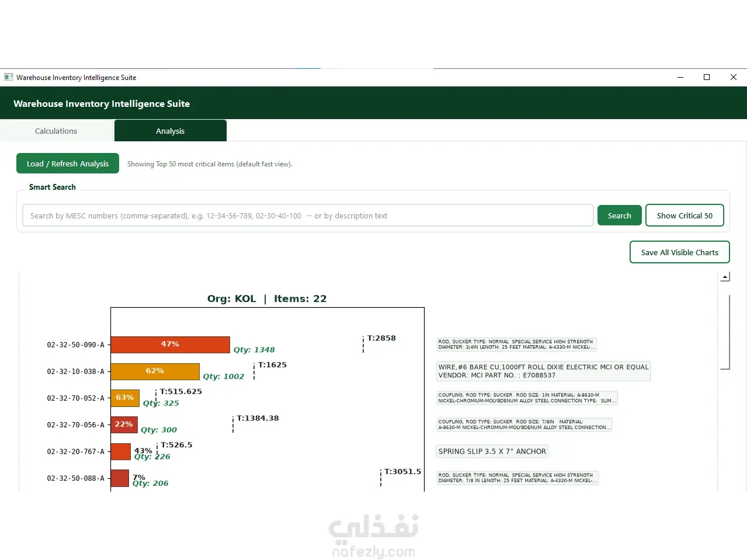Click Show Critical 50 button
The image size is (747, 560).
[685, 215]
